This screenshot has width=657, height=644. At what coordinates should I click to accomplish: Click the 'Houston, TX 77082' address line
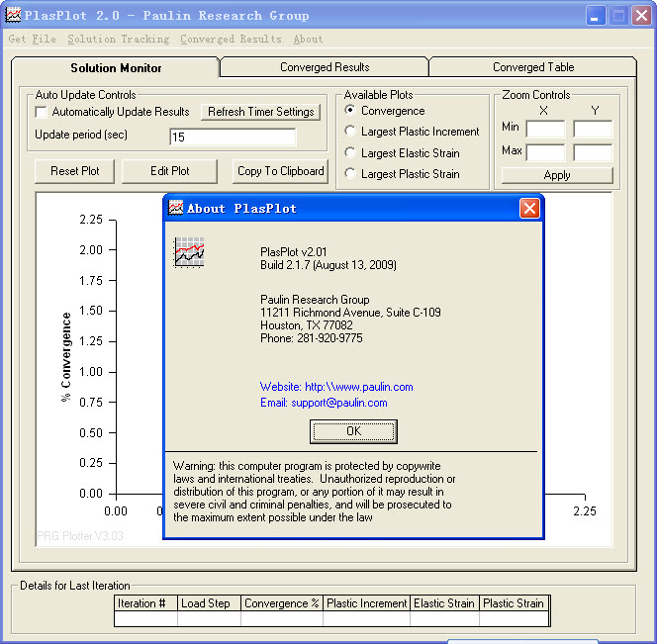[307, 325]
